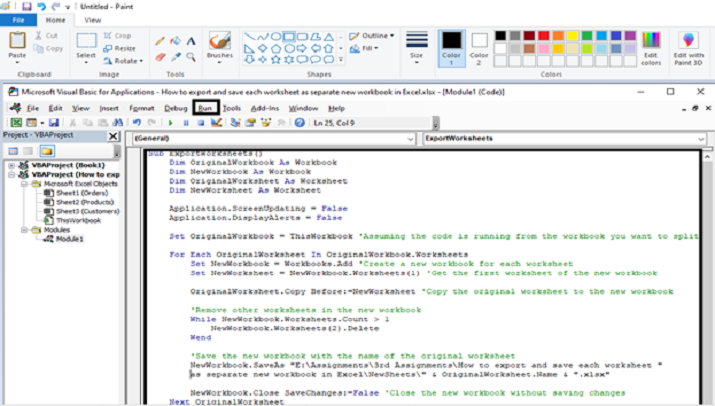Open Properties Window icon in VBA toolbar

coord(250,123)
